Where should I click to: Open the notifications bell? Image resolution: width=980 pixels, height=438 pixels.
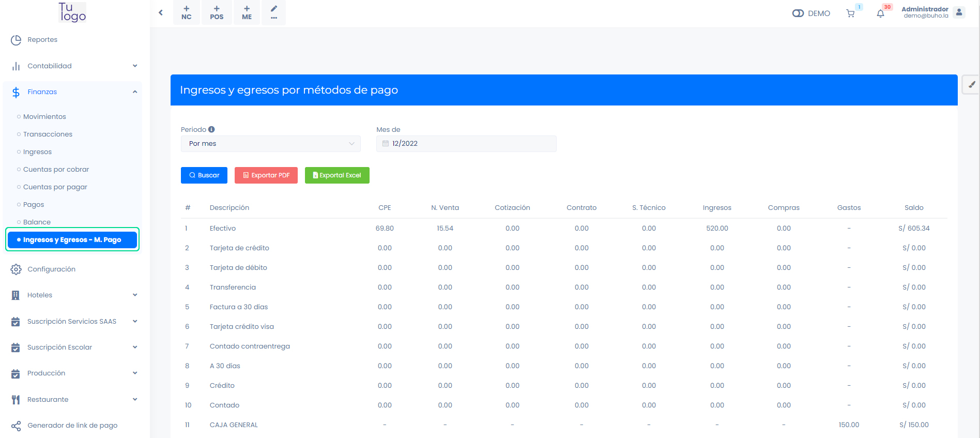880,13
